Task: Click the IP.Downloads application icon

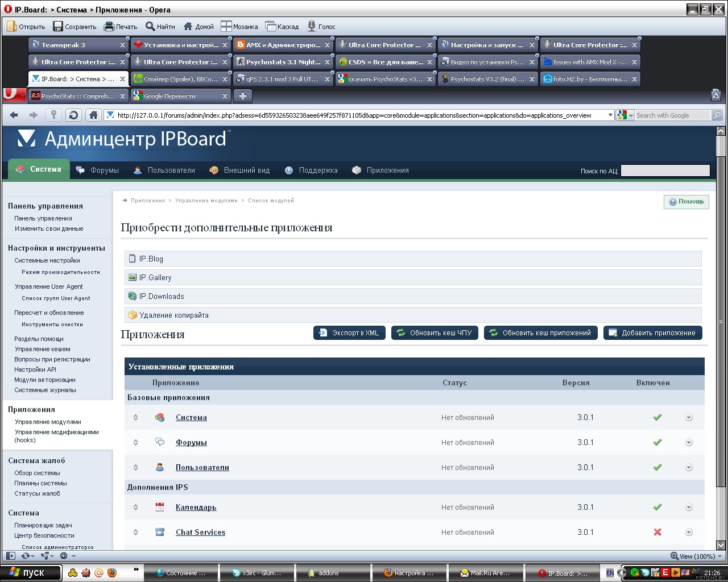Action: pos(133,296)
